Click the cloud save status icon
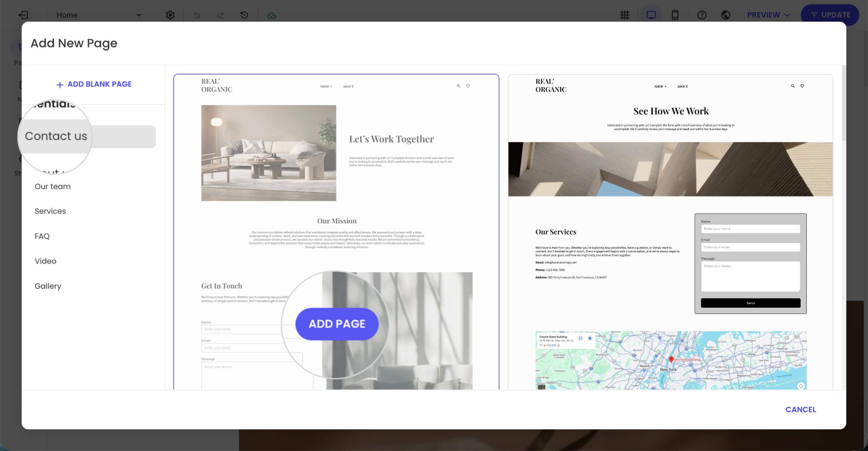This screenshot has width=868, height=451. tap(272, 15)
